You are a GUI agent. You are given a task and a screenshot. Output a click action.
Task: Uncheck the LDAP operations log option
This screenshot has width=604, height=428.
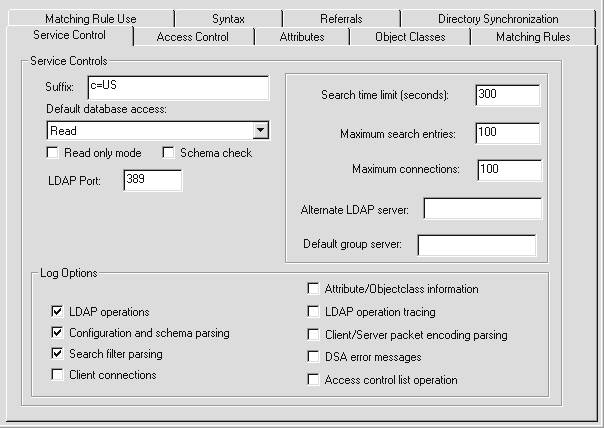[57, 312]
